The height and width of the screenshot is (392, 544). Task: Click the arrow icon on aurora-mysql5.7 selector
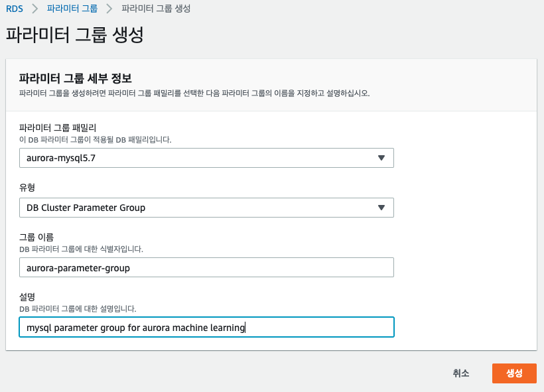381,158
